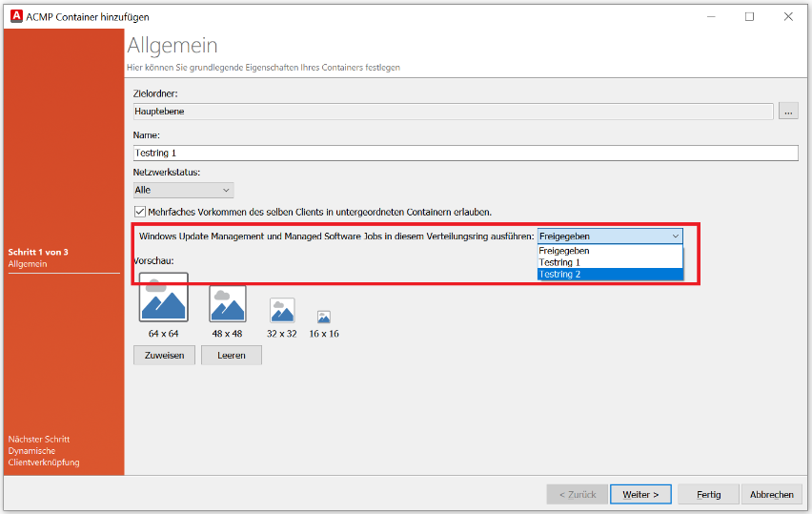Click the ACMP logo in title bar
Viewport: 812px width, 514px height.
pos(15,16)
